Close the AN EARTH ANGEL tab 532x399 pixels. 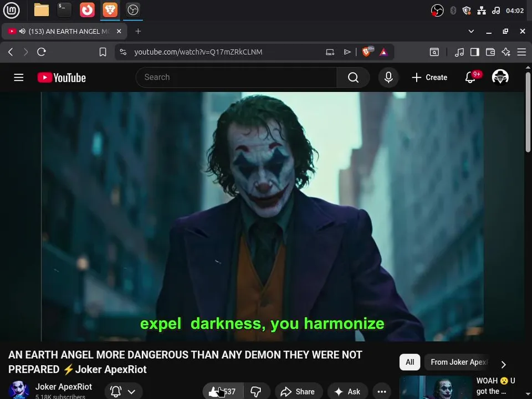pos(119,31)
